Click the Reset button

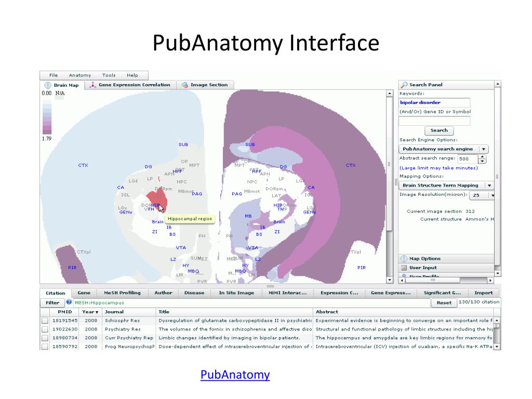click(444, 303)
